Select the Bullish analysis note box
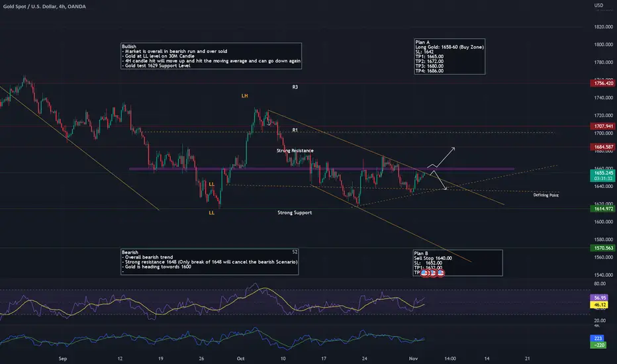Viewport: 617px width, 364px height. pyautogui.click(x=211, y=56)
